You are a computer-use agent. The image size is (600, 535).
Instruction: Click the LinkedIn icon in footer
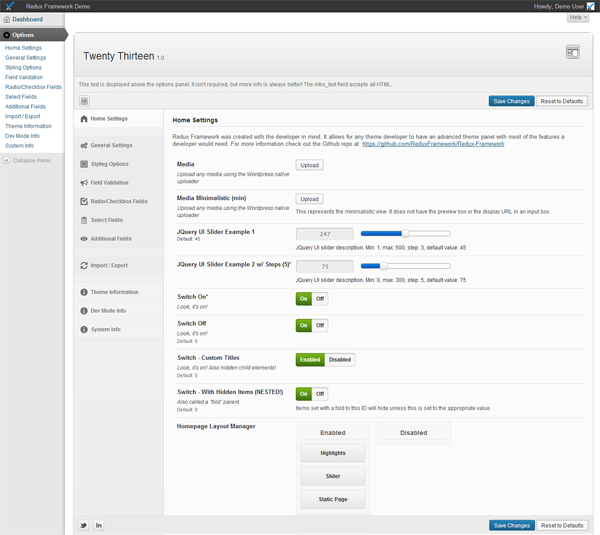pyautogui.click(x=99, y=525)
